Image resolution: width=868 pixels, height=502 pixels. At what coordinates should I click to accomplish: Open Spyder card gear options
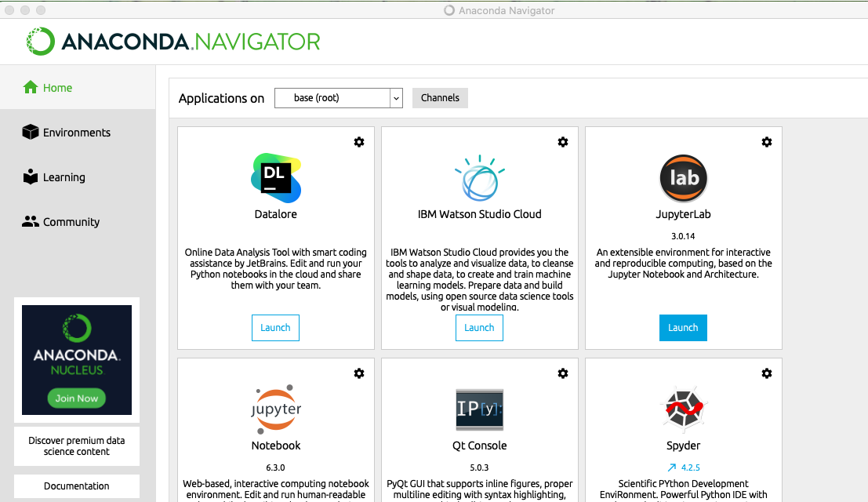(767, 373)
